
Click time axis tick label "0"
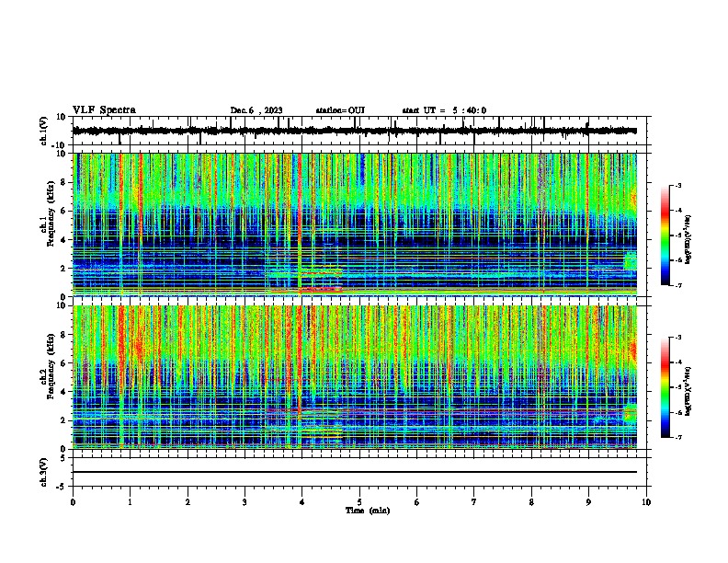click(x=73, y=502)
